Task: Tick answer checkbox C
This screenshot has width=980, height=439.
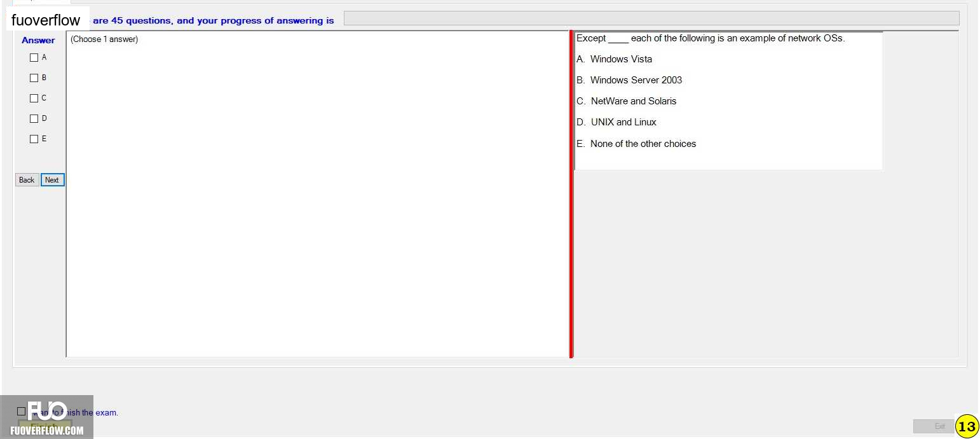Action: tap(34, 99)
